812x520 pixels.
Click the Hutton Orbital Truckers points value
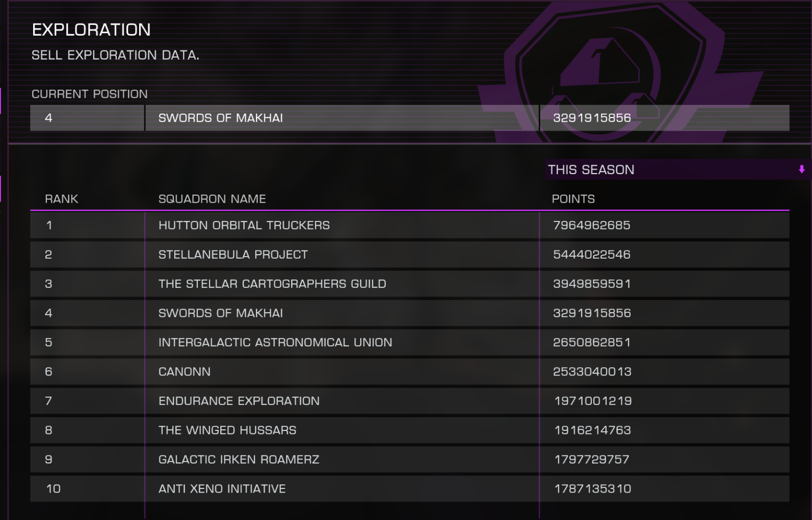[592, 225]
